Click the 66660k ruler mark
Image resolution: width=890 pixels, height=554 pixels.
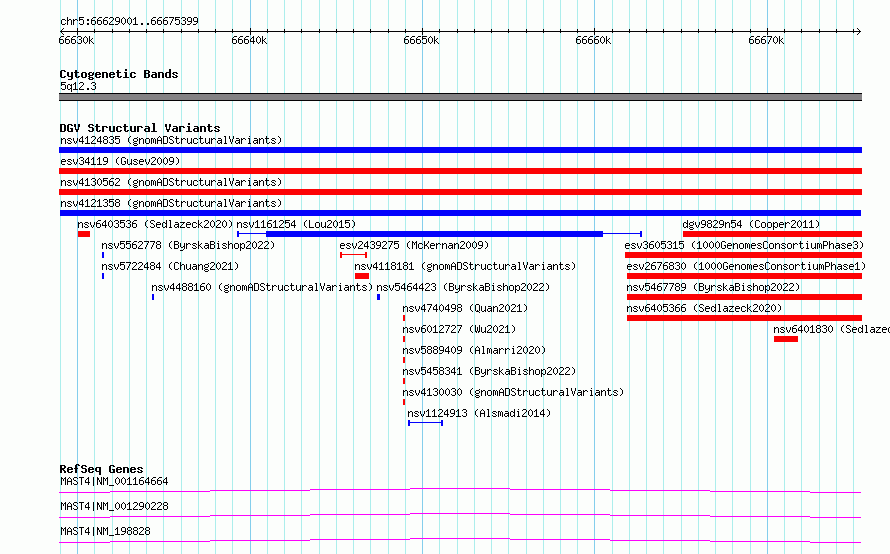593,40
